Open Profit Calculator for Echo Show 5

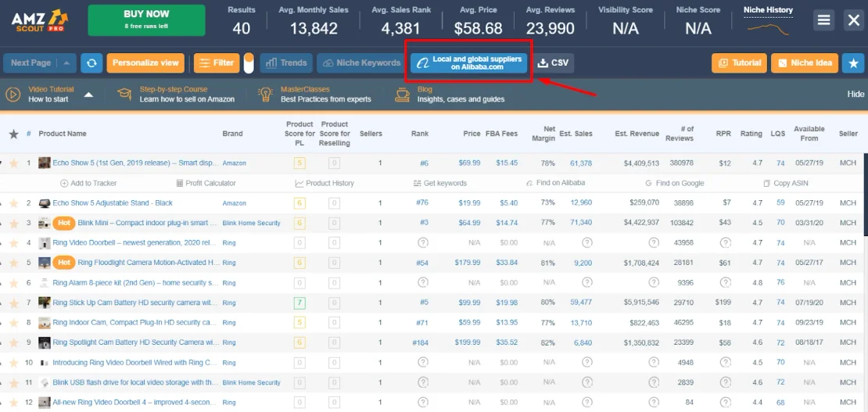point(206,183)
